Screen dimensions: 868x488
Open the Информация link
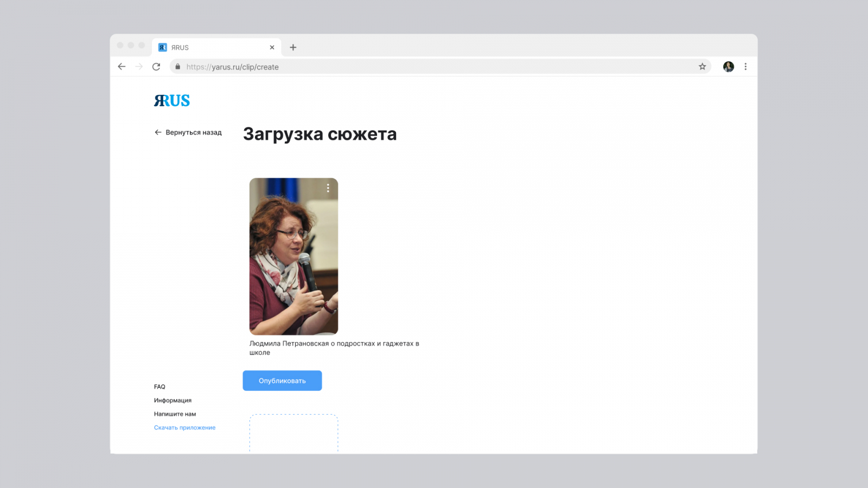click(173, 400)
